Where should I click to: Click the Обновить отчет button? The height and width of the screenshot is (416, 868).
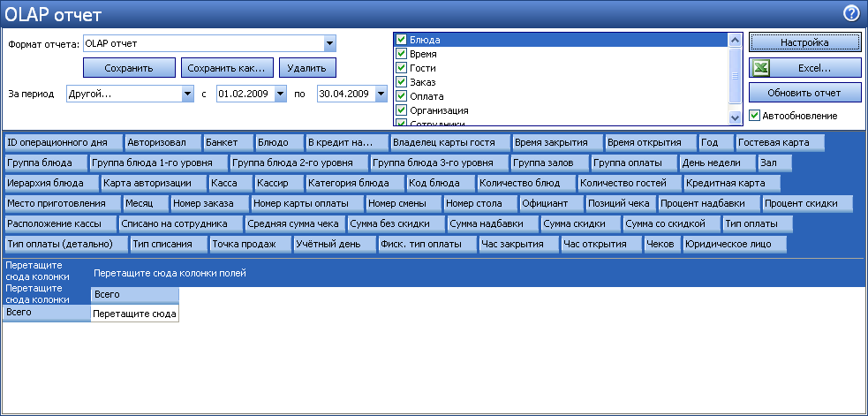pos(805,93)
